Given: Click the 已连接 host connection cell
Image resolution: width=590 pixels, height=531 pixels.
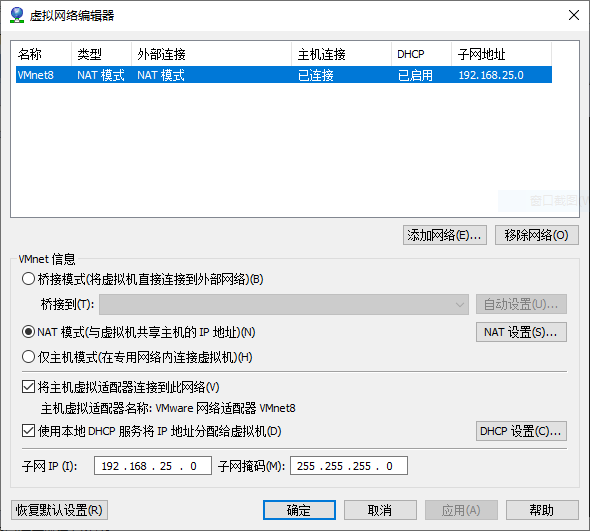Looking at the screenshot, I should coord(316,75).
